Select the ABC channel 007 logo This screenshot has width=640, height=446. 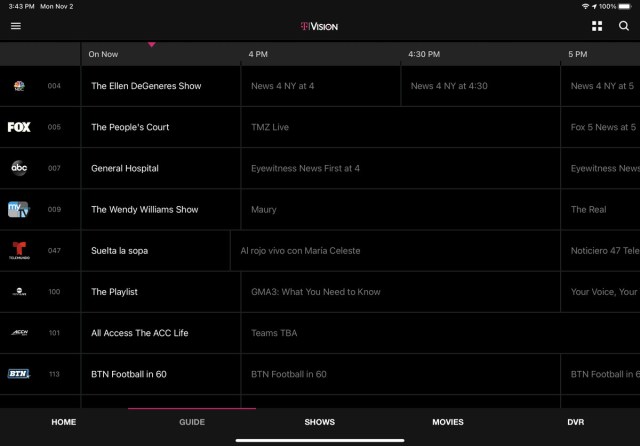click(19, 168)
